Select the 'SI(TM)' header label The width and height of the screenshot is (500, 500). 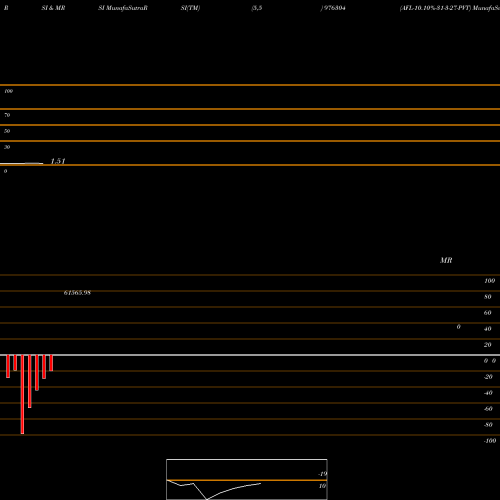click(190, 8)
